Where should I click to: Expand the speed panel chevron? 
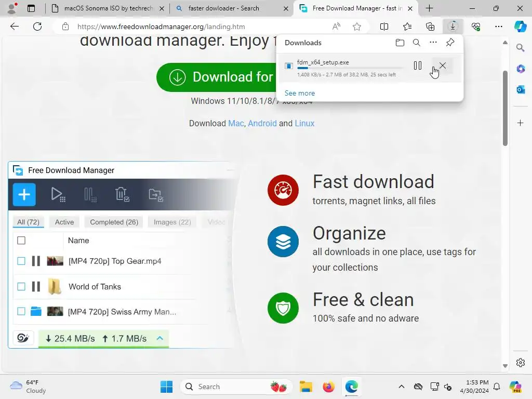[160, 338]
